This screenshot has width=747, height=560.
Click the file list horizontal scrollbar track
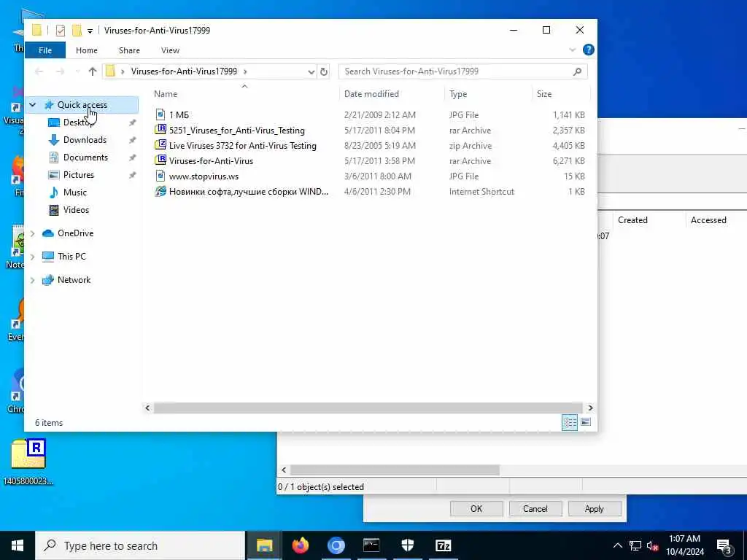click(368, 408)
